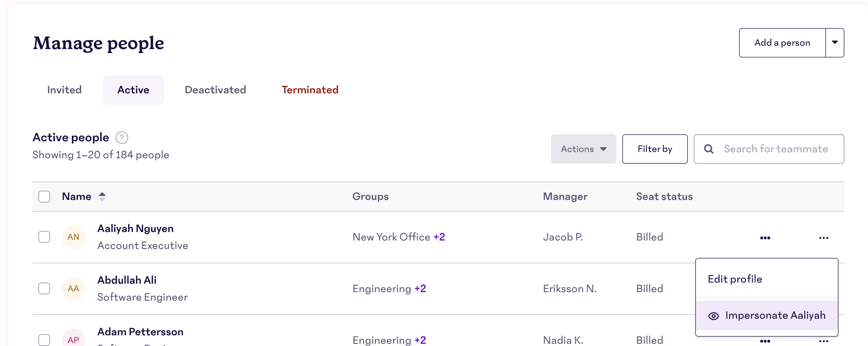Open the Terminated tab
Viewport: 868px width, 346px height.
pos(310,90)
